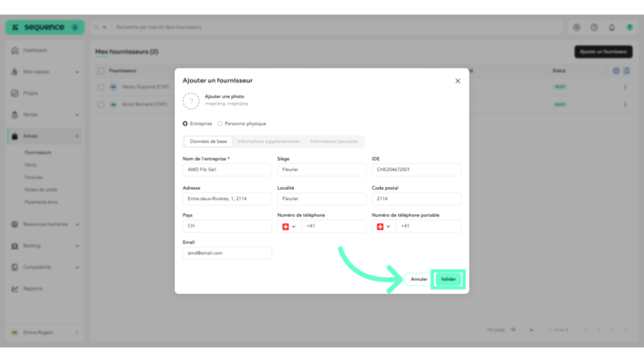Click the plus icon in top bar
Viewport: 644px width, 362px height.
pyautogui.click(x=577, y=27)
